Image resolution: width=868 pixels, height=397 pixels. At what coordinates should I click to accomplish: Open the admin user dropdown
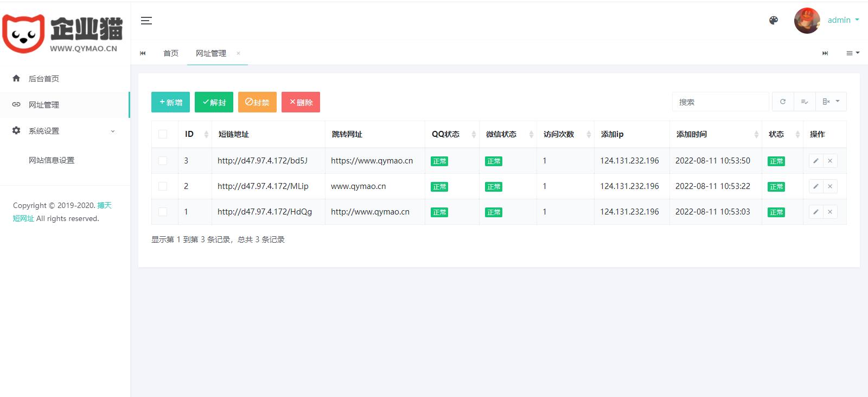[x=843, y=20]
